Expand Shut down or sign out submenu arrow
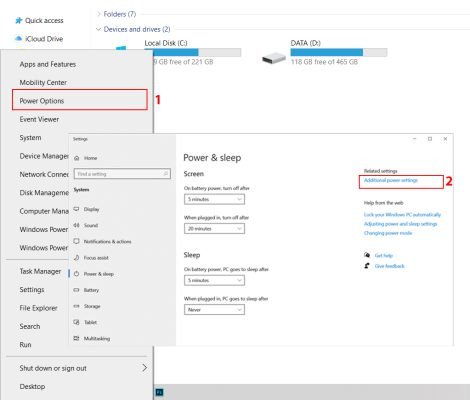 click(144, 368)
